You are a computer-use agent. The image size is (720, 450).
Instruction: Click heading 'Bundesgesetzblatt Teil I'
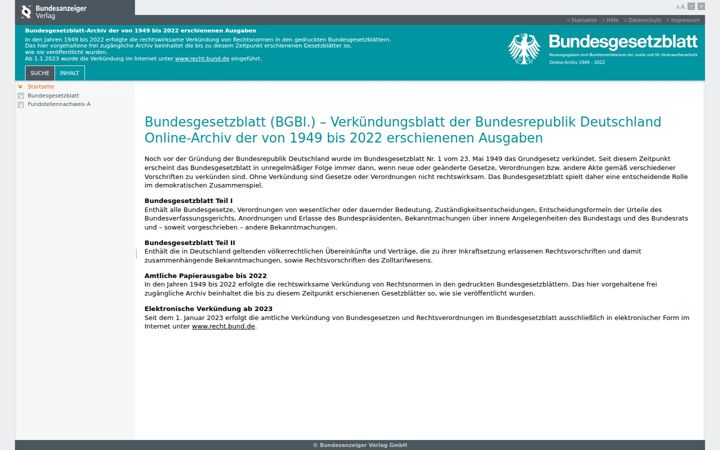point(188,201)
